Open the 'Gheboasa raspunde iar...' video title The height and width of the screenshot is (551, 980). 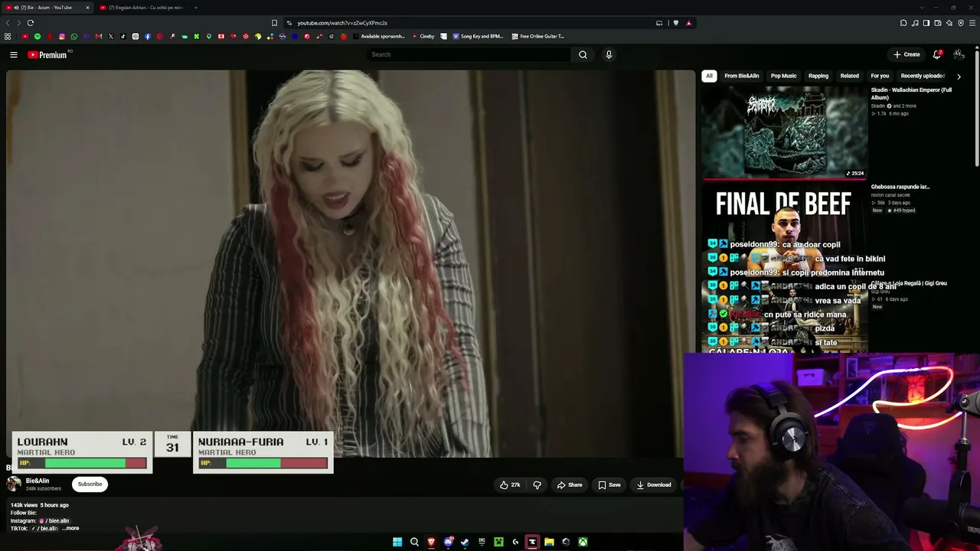[x=900, y=187]
